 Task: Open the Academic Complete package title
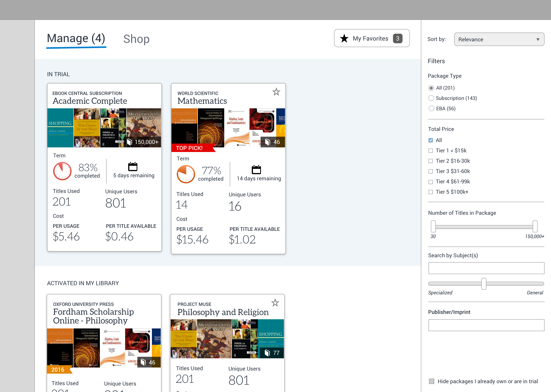pos(90,101)
